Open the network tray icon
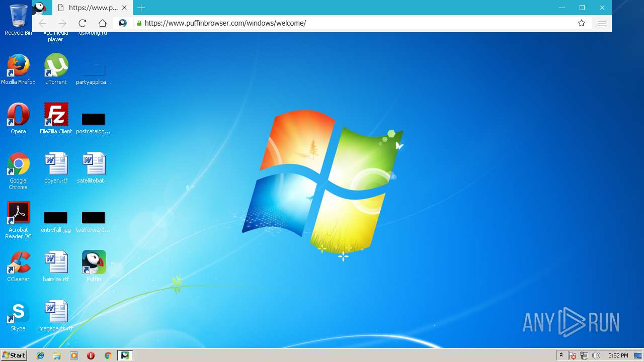 584,355
